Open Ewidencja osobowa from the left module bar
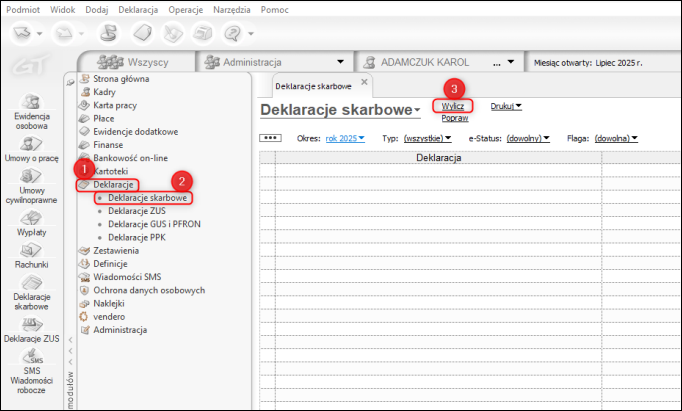 [x=31, y=111]
